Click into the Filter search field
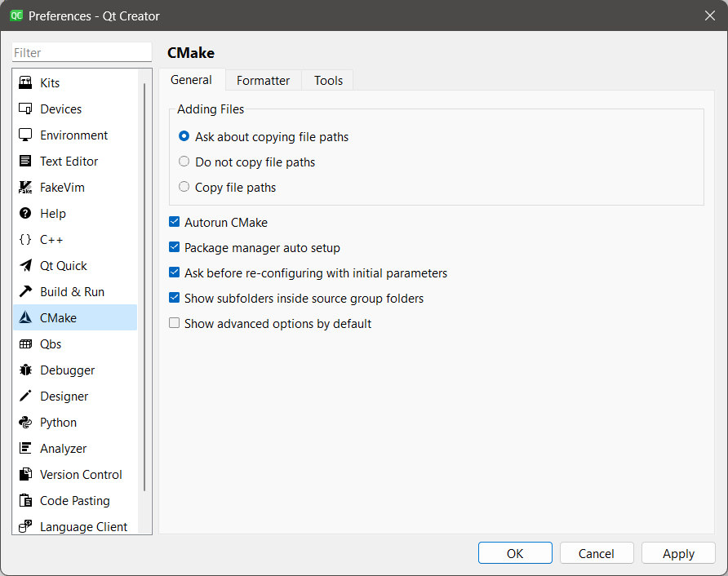728x576 pixels. pyautogui.click(x=82, y=52)
